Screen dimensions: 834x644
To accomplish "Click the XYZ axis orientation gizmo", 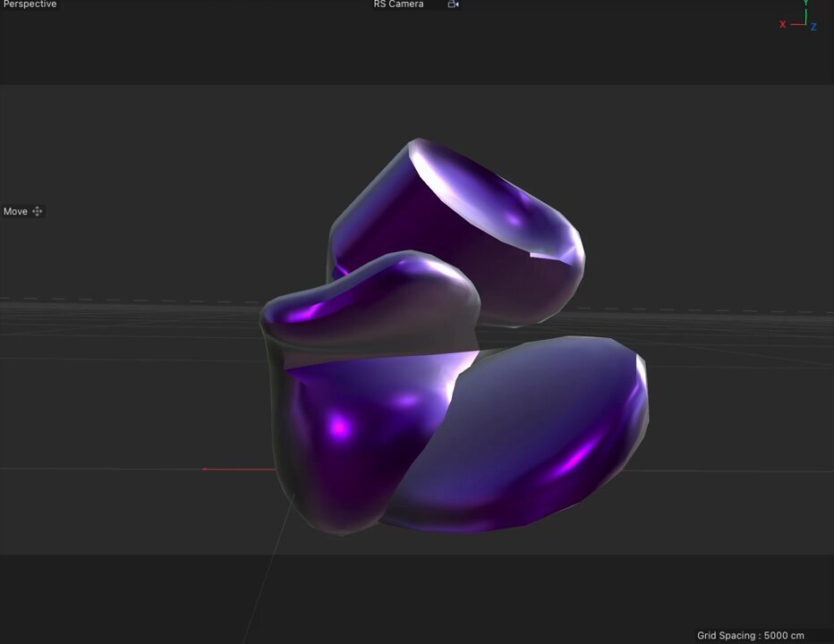I will coord(798,16).
